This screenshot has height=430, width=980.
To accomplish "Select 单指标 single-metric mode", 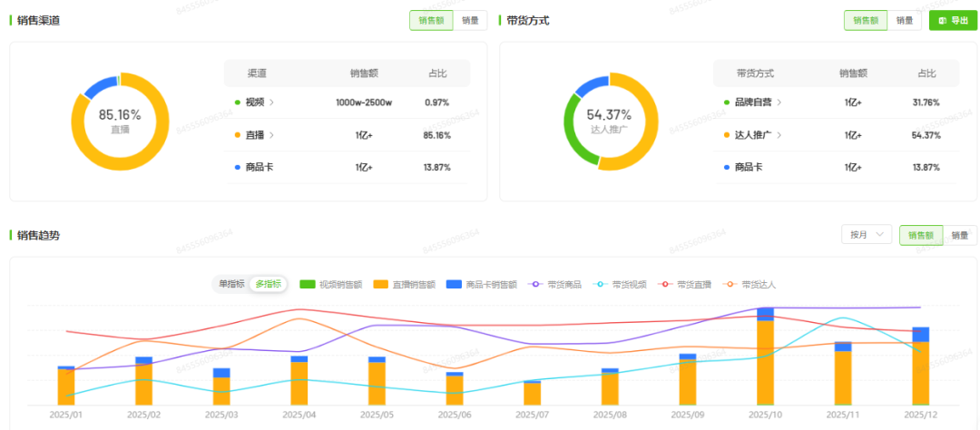I will click(x=230, y=284).
